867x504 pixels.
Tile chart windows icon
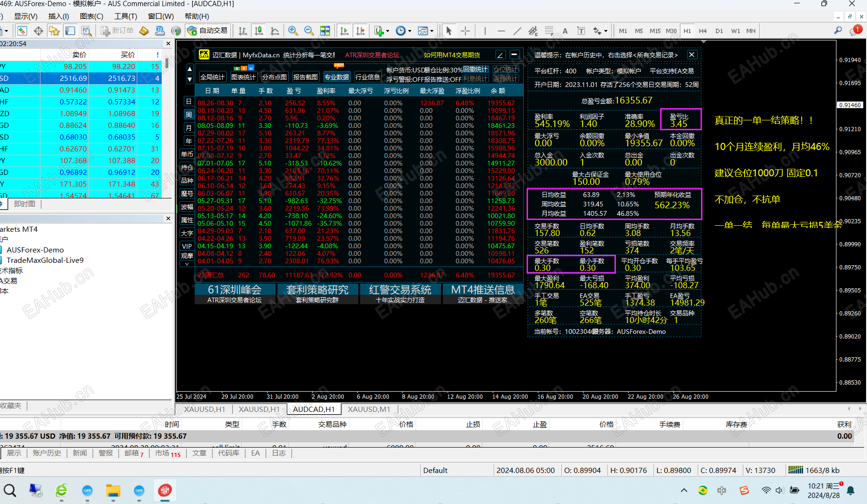point(325,31)
